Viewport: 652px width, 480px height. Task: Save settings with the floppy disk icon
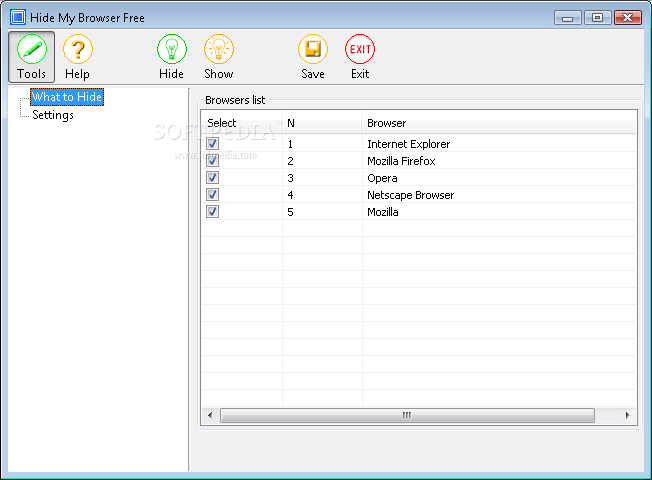[313, 49]
